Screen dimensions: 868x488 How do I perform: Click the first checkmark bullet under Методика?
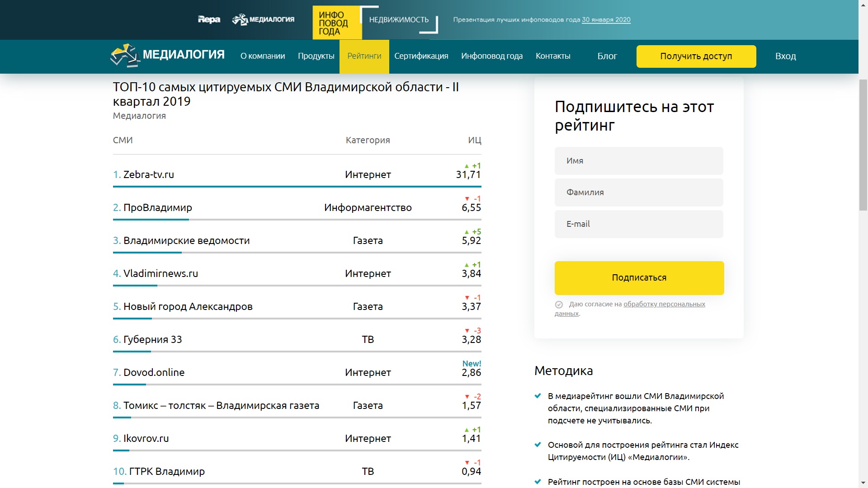538,396
